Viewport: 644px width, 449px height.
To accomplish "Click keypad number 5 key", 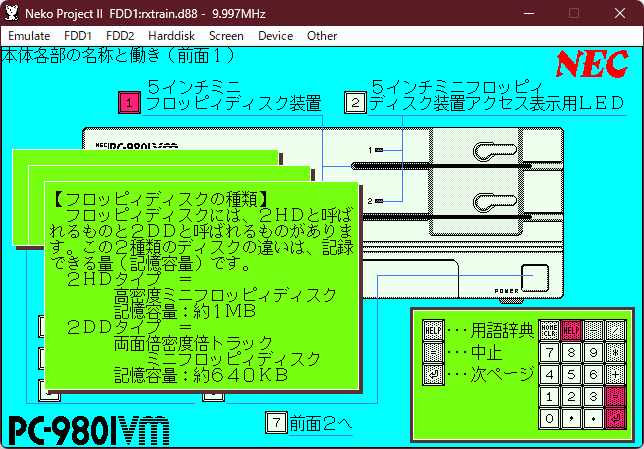I will click(571, 375).
